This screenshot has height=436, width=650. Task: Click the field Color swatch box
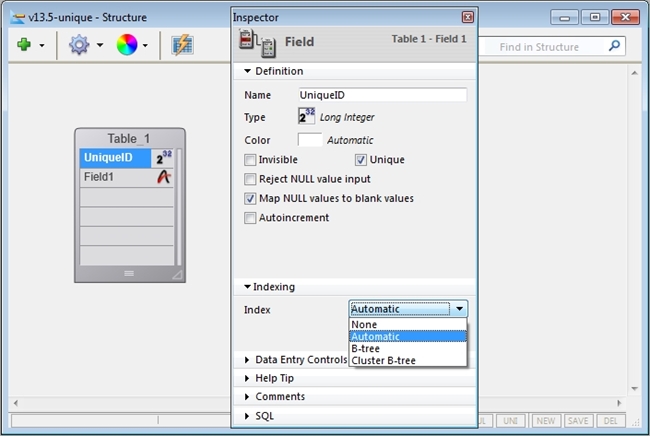[x=310, y=140]
